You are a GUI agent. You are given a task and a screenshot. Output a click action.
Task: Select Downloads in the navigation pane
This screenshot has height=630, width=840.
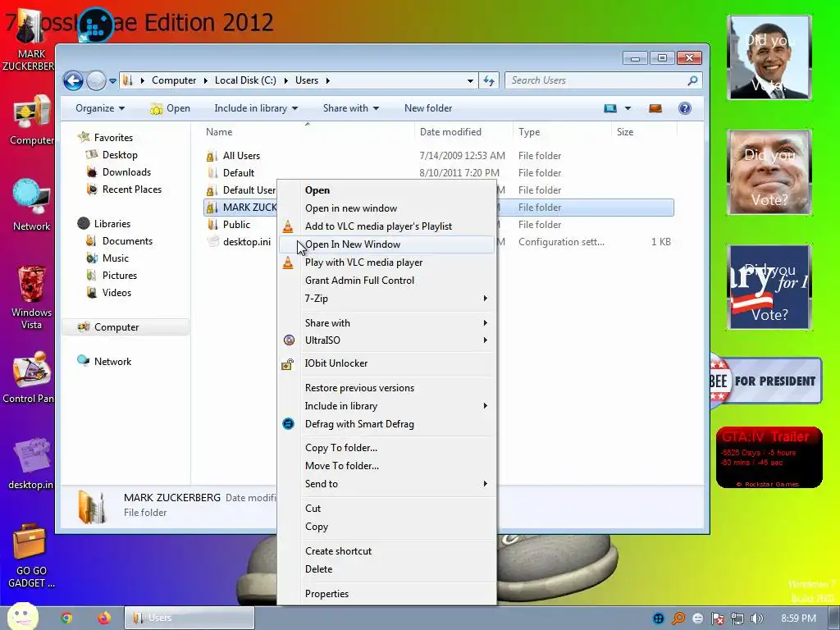pos(126,172)
